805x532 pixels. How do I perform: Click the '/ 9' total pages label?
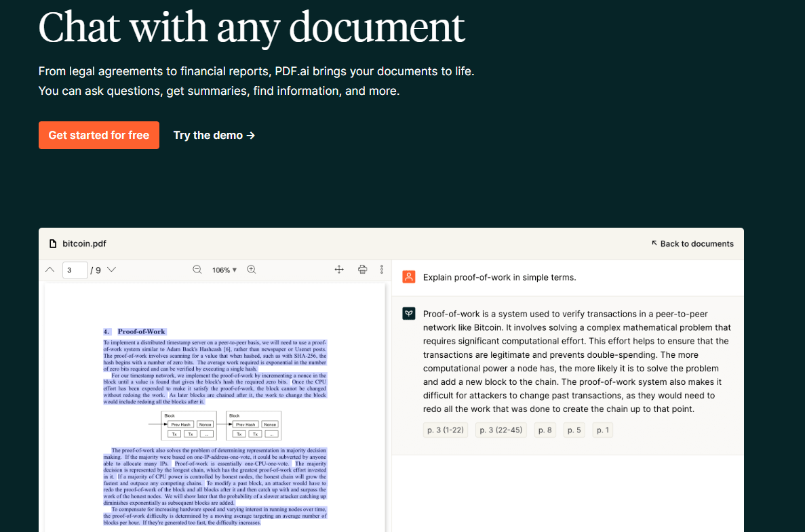point(96,270)
